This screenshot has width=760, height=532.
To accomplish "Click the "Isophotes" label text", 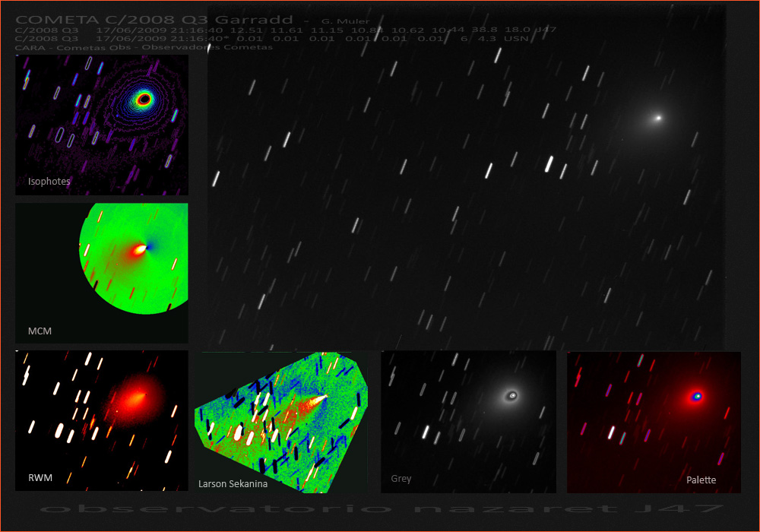I will coord(49,181).
